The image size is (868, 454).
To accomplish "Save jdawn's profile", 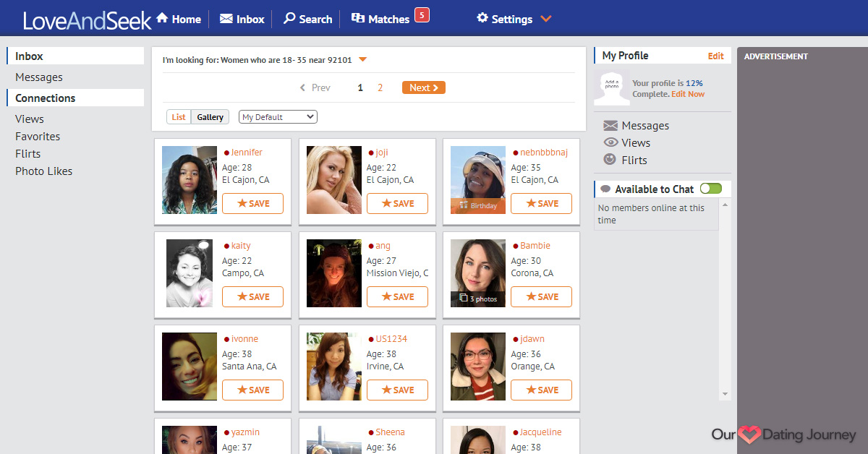I will click(x=541, y=390).
